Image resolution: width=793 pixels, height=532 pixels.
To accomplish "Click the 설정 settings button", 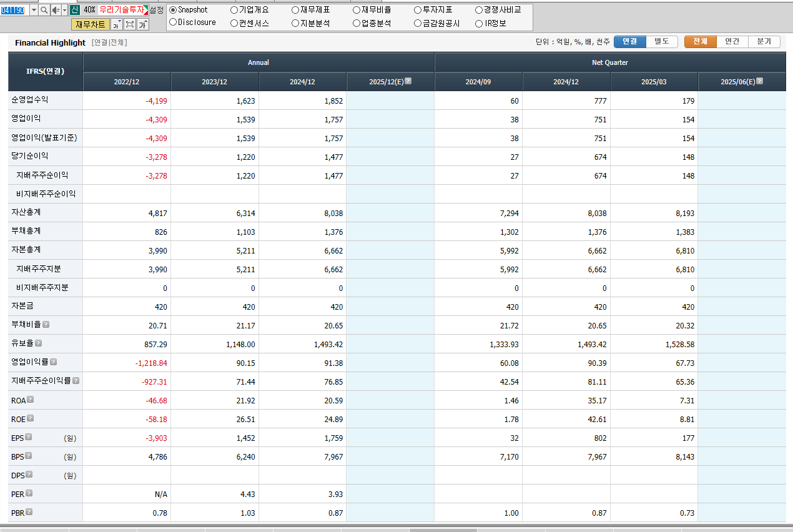I will (157, 10).
